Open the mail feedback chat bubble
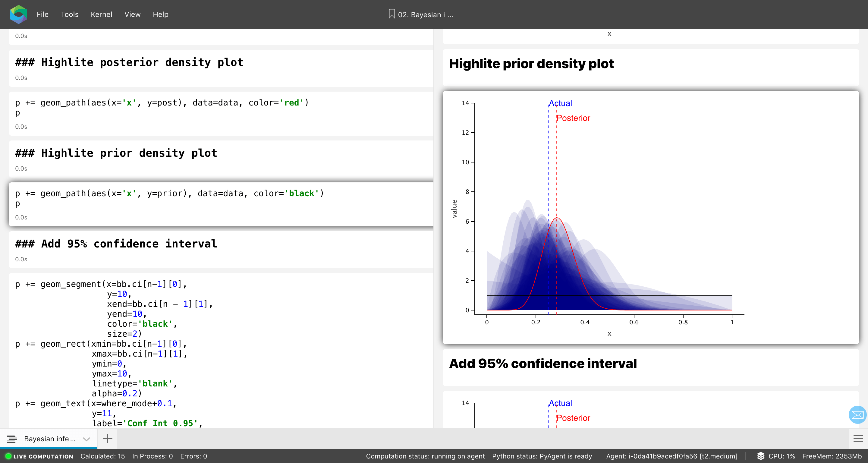 [857, 415]
